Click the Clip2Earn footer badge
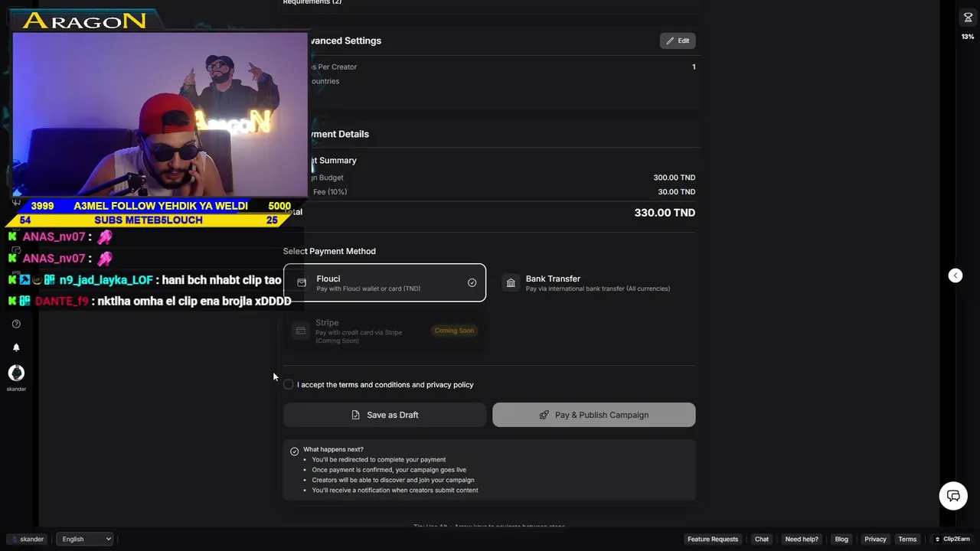 coord(952,539)
